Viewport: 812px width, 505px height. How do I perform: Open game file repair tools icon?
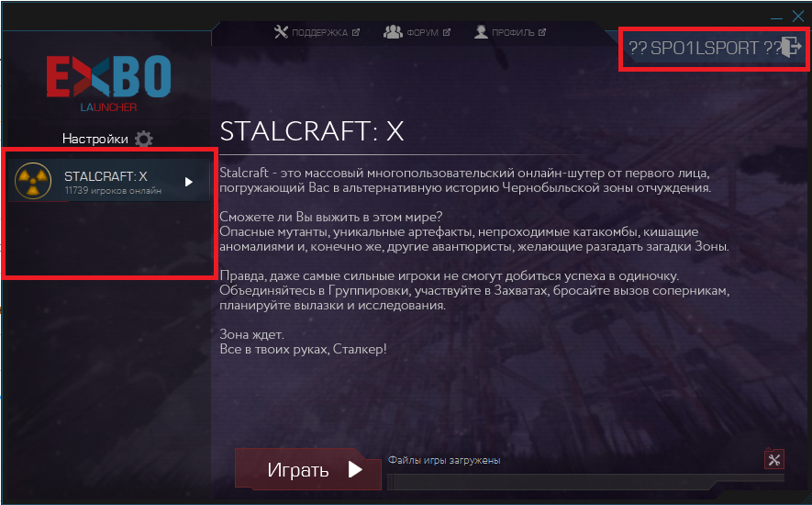point(774,459)
